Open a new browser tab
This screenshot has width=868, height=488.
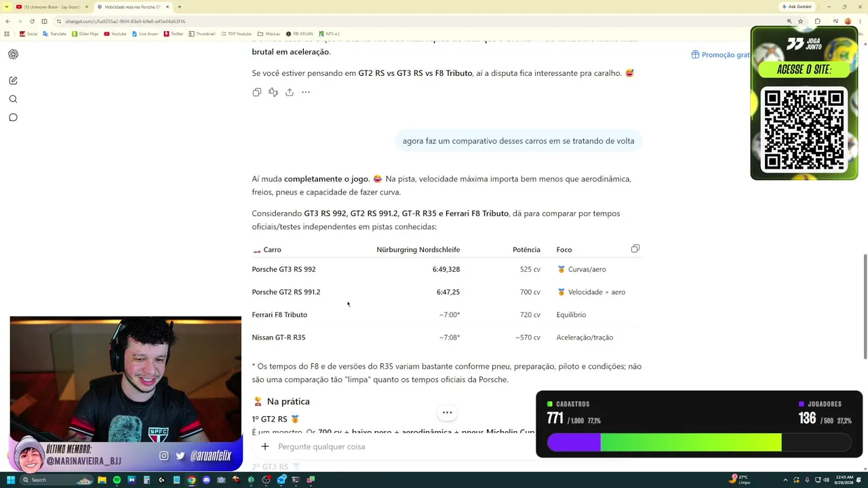coord(179,7)
